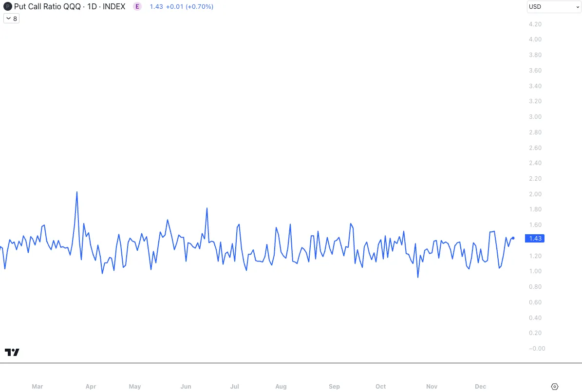Click the Sep label on time axis

coord(334,387)
